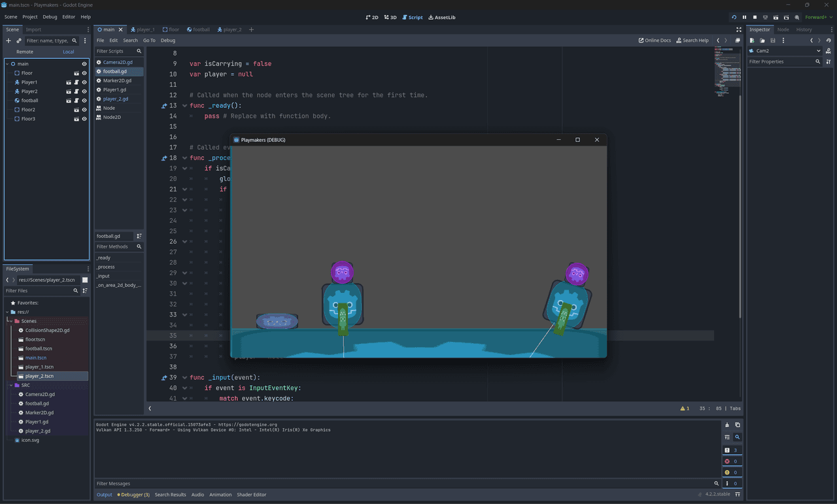Open the script attached to Player1
The image size is (837, 504).
pyautogui.click(x=77, y=82)
